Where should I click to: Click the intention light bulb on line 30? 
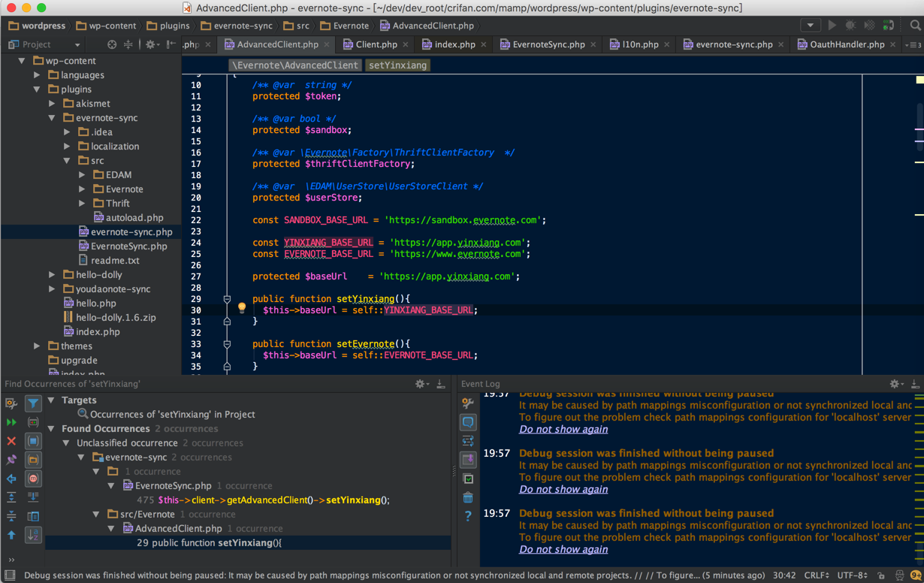click(242, 308)
